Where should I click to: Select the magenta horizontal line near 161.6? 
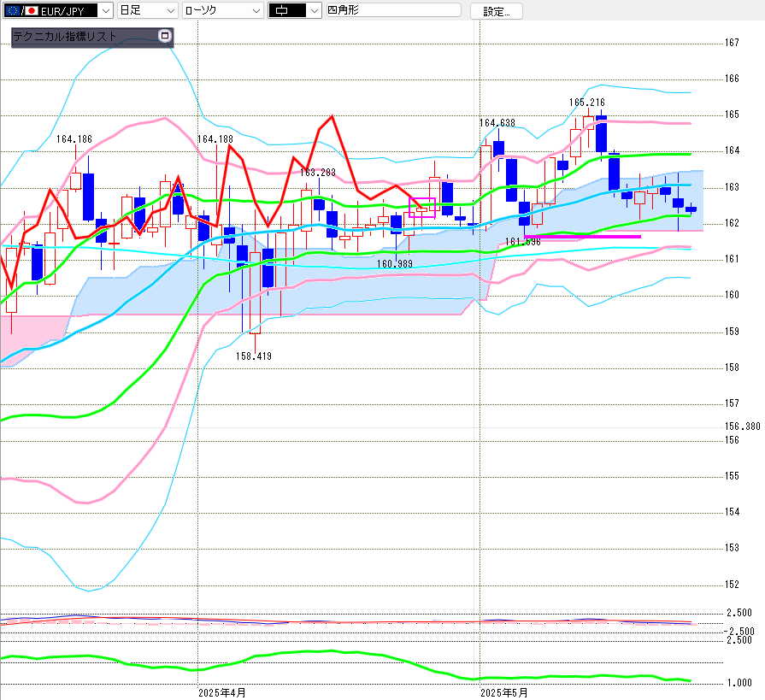[583, 237]
